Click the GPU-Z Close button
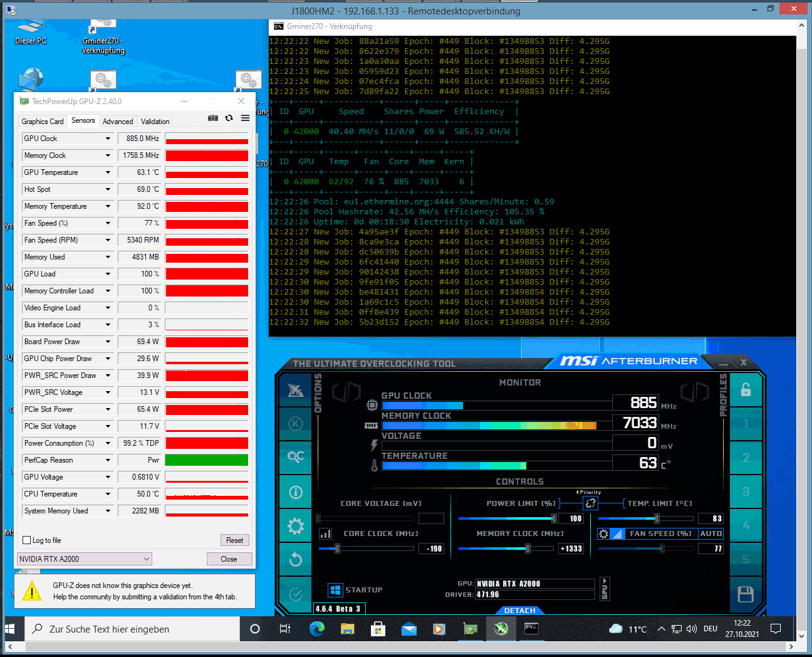The width and height of the screenshot is (812, 657). tap(229, 559)
